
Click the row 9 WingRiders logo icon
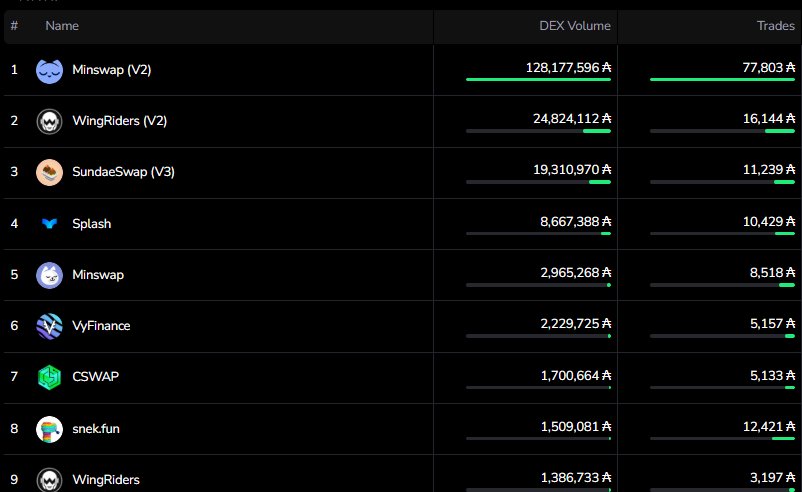pos(49,480)
